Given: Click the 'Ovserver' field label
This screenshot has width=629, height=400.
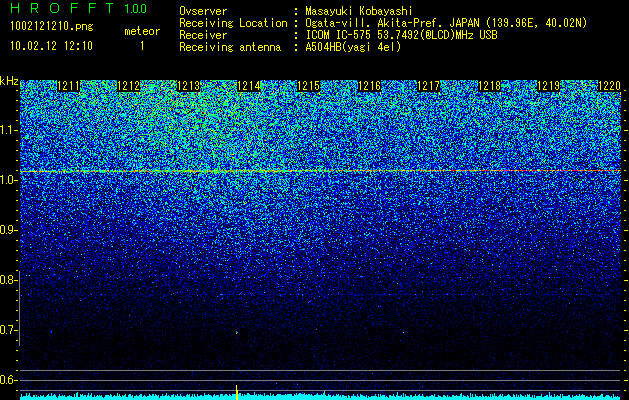Looking at the screenshot, I should pos(203,12).
